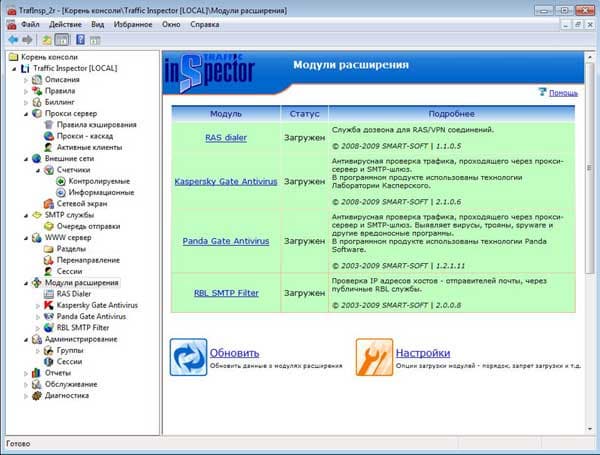Click the Внешние сети globe icon
Viewport: 600px width, 455px height.
[x=37, y=159]
